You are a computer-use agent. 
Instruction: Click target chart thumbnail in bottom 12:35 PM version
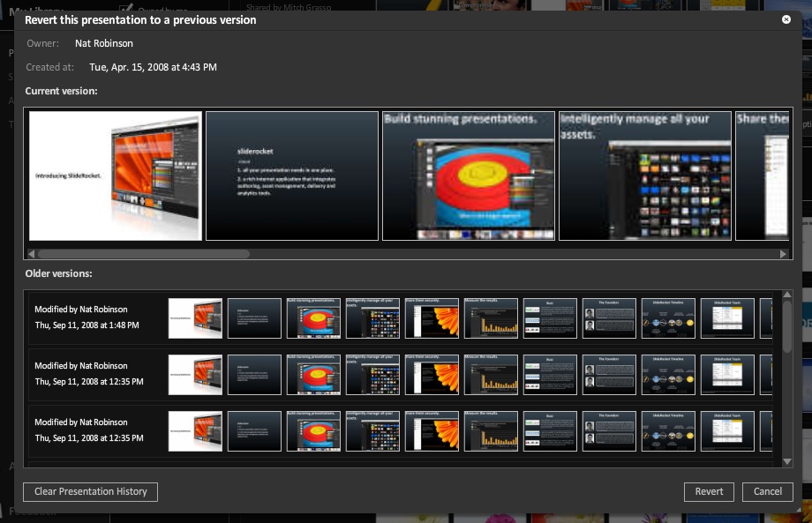click(313, 431)
